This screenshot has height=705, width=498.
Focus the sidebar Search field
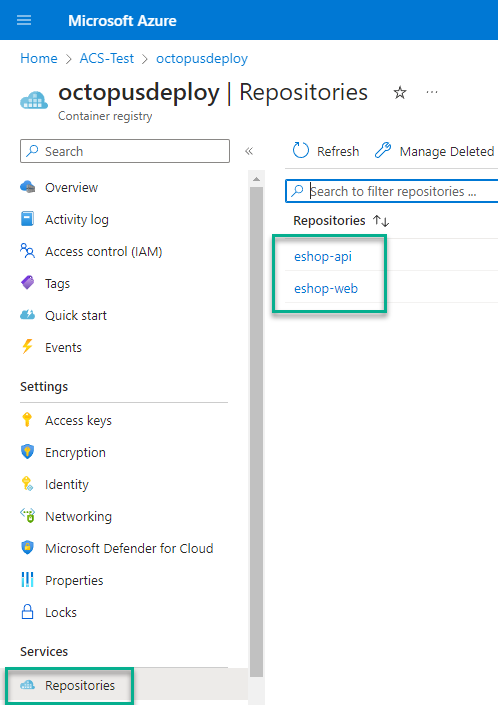click(125, 151)
